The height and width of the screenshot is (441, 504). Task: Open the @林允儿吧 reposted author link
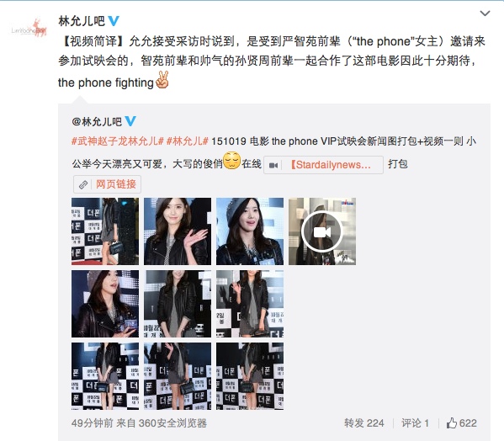pyautogui.click(x=97, y=122)
